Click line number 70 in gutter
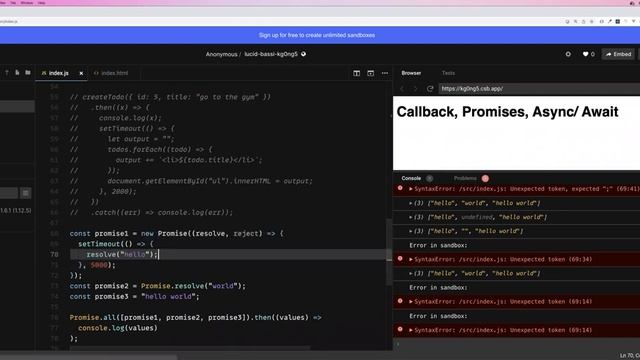This screenshot has height=360, width=640. point(54,255)
